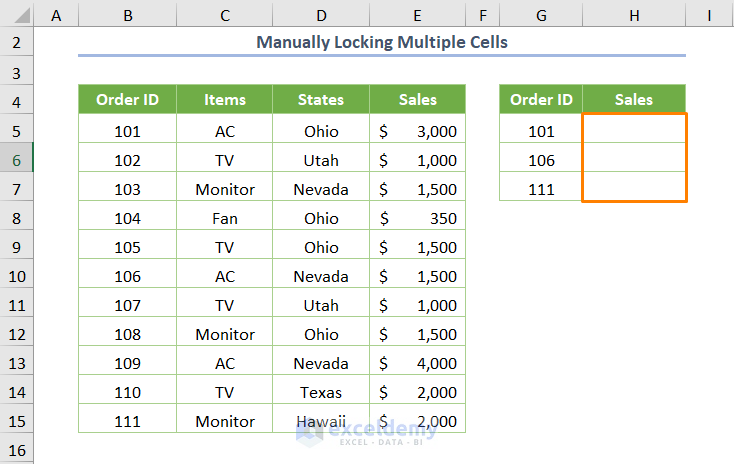Select column H header
The width and height of the screenshot is (734, 464).
634,14
